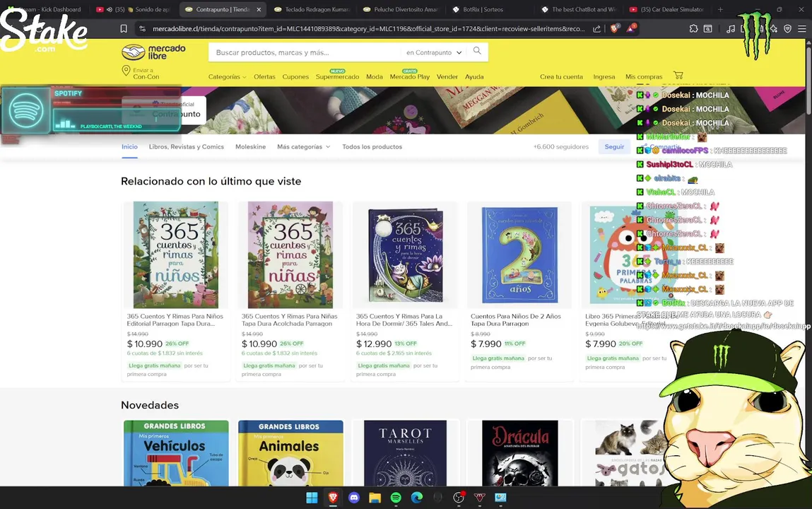The width and height of the screenshot is (812, 509).
Task: Open the site information icon in the URL bar
Action: pyautogui.click(x=143, y=29)
